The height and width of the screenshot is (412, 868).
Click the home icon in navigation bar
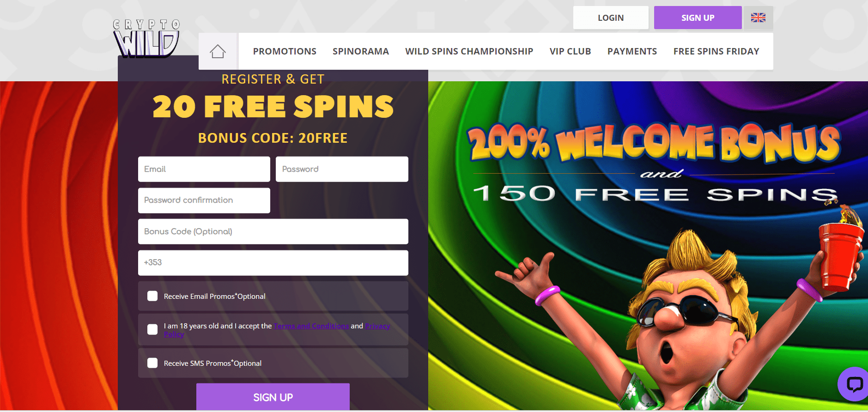(218, 51)
